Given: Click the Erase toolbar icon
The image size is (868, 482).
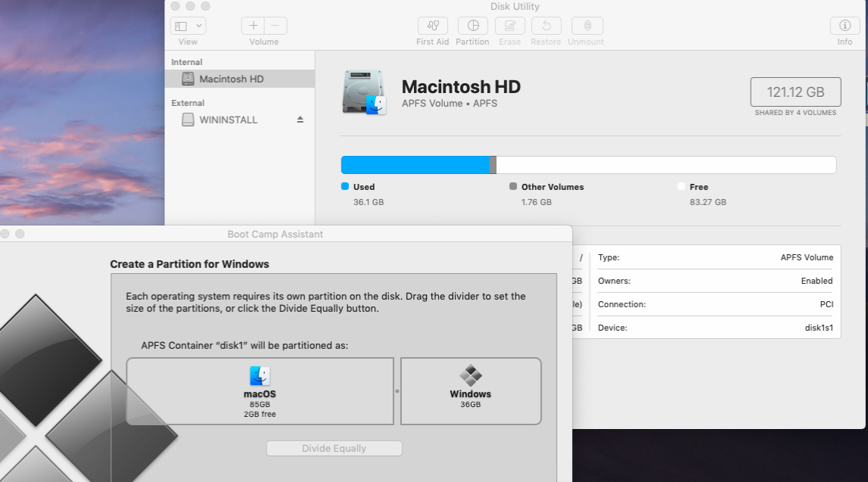Looking at the screenshot, I should (x=510, y=26).
